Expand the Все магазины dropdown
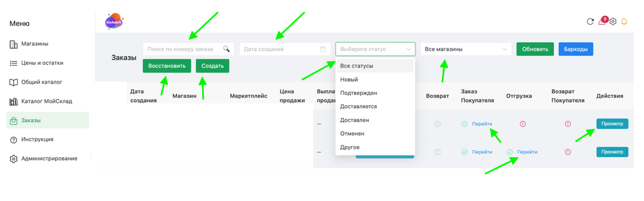Screen dimensions: 644x201 (x=465, y=49)
